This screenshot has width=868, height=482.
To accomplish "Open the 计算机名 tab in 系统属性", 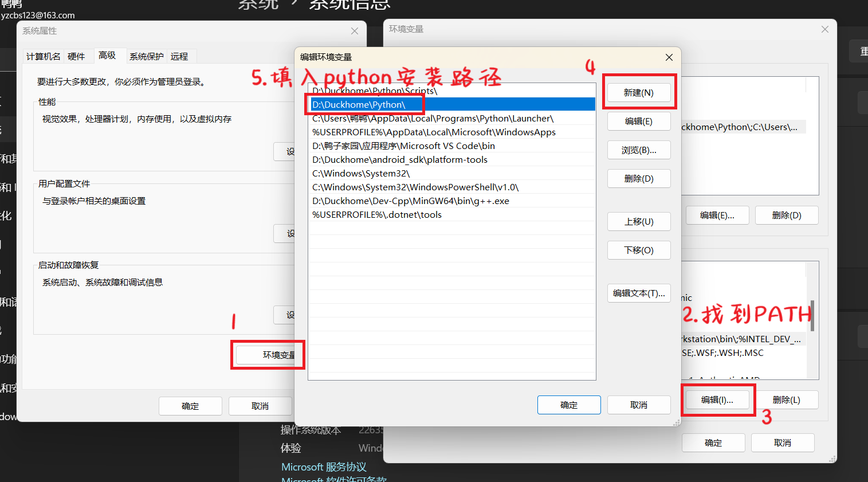I will pos(44,56).
